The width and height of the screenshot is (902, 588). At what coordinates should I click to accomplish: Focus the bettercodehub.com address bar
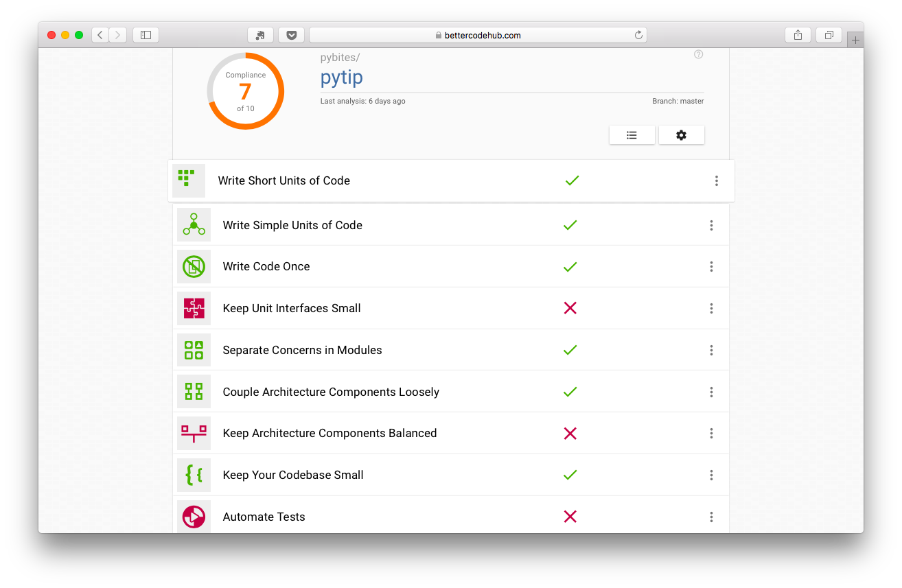(x=478, y=35)
